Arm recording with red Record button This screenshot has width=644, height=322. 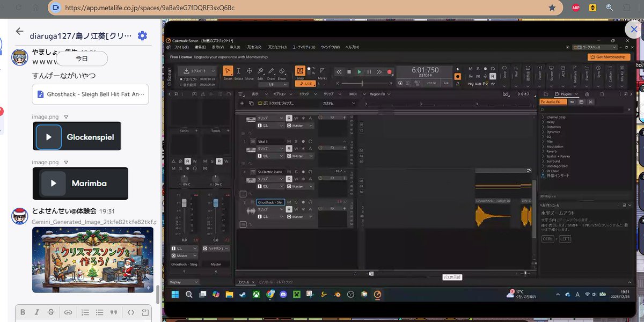coord(390,72)
